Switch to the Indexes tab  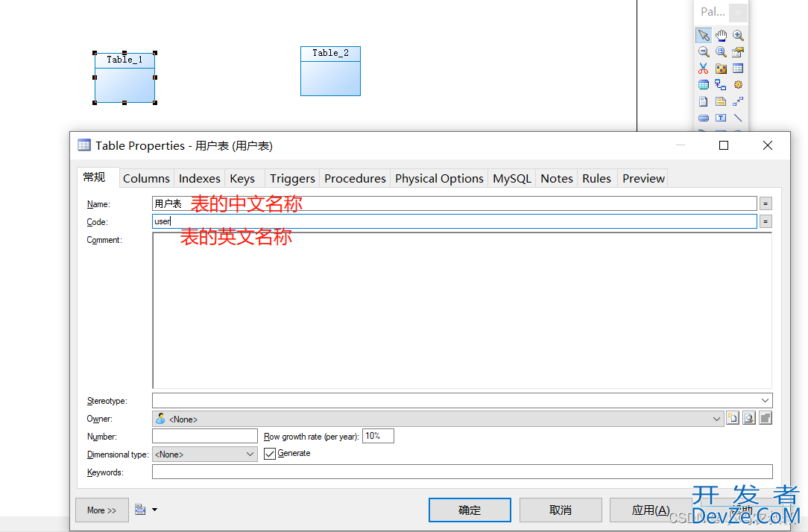(200, 178)
